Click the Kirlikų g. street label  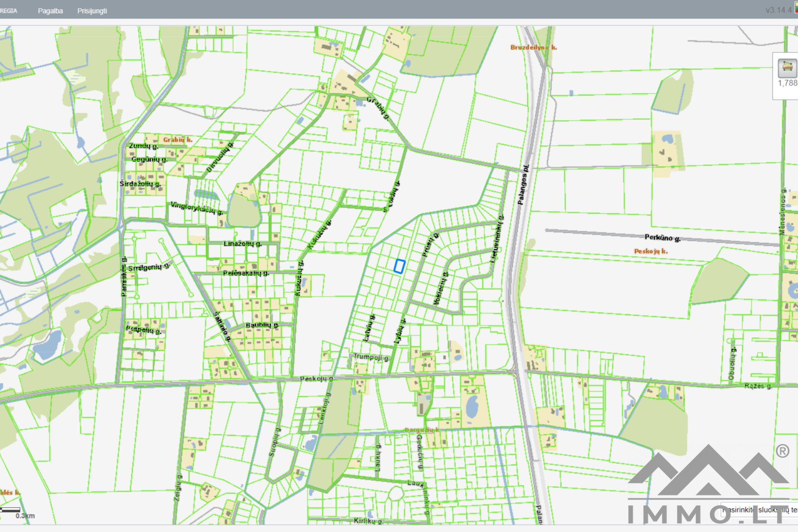pyautogui.click(x=368, y=521)
